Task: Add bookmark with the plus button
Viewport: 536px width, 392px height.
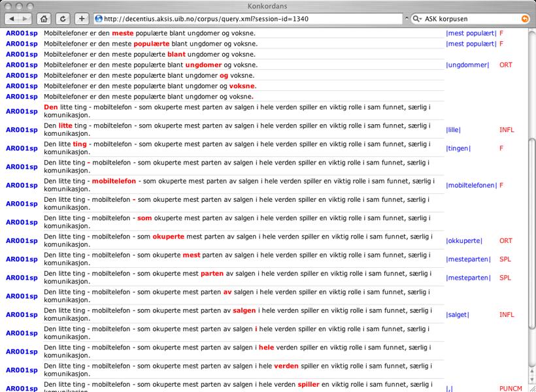Action: (81, 19)
